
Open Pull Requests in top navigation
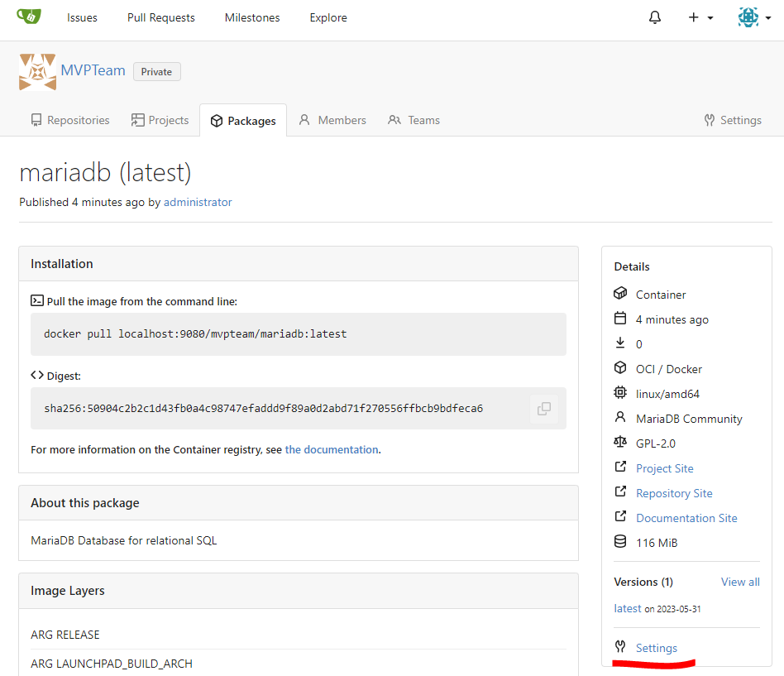pyautogui.click(x=161, y=17)
